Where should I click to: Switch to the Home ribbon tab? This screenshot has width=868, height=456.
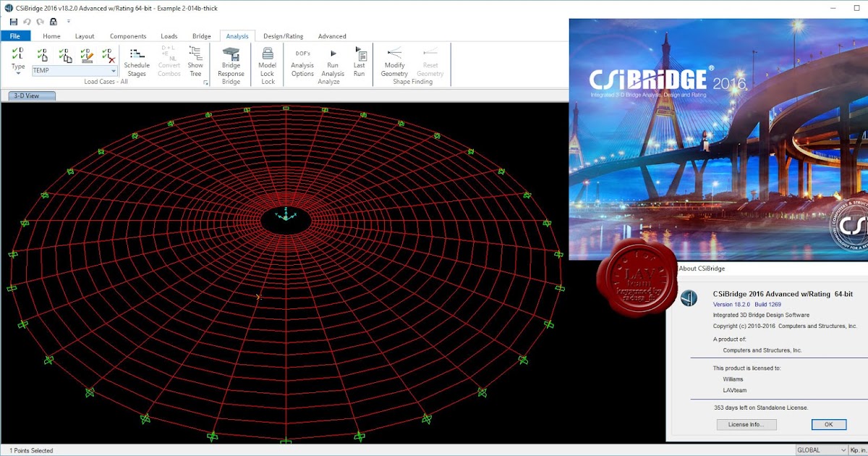[x=51, y=35]
